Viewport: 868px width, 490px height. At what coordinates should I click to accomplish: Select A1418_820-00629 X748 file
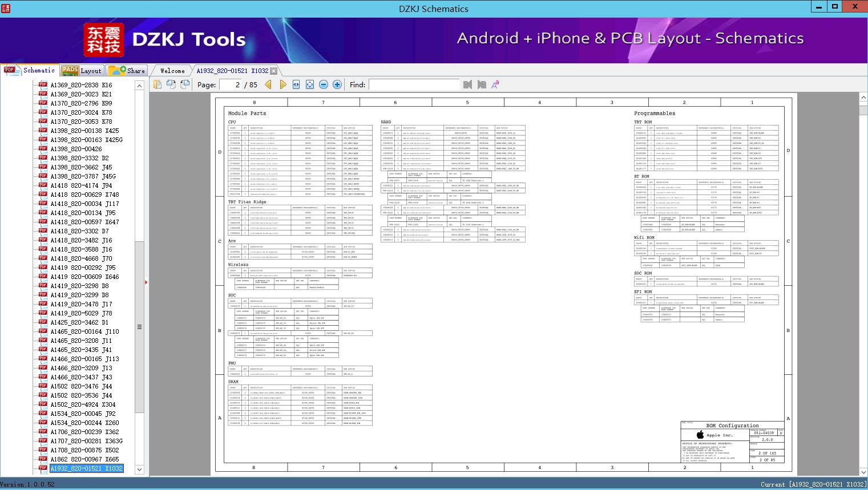(x=84, y=195)
